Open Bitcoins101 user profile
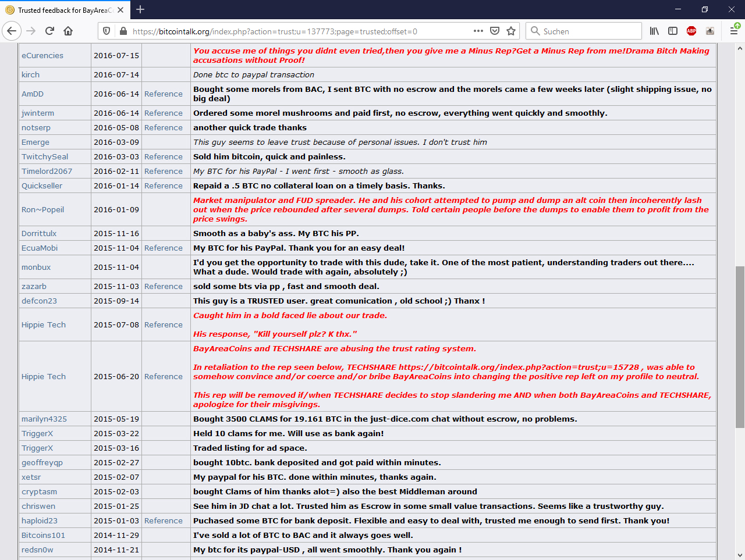The width and height of the screenshot is (745, 560). click(x=43, y=535)
